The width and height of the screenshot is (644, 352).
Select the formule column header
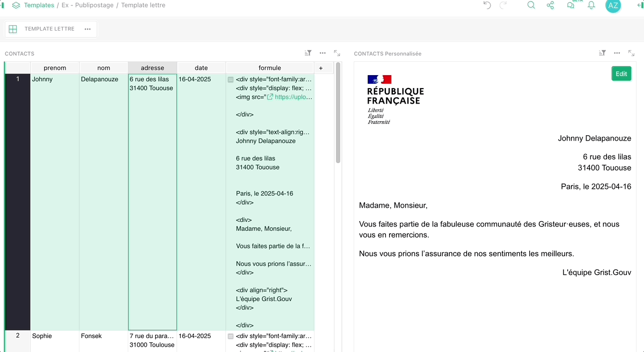pos(270,68)
